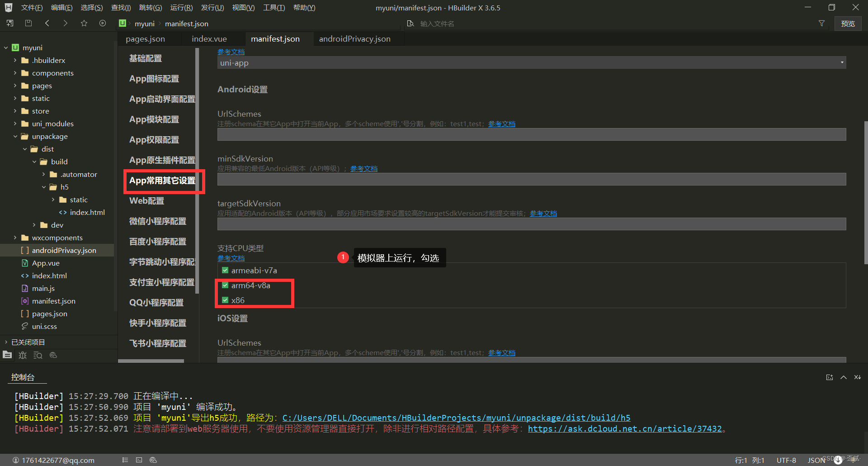Open the cloud globe icon below the file tree
Image resolution: width=868 pixels, height=466 pixels.
point(53,355)
